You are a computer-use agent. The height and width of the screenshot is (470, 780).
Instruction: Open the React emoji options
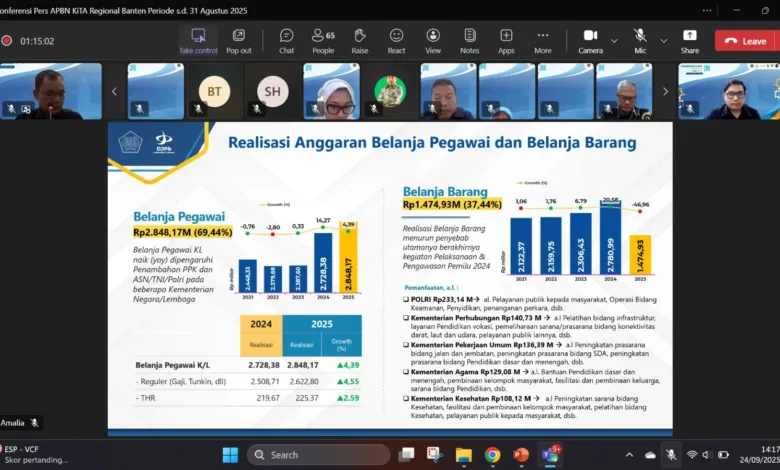click(x=397, y=40)
